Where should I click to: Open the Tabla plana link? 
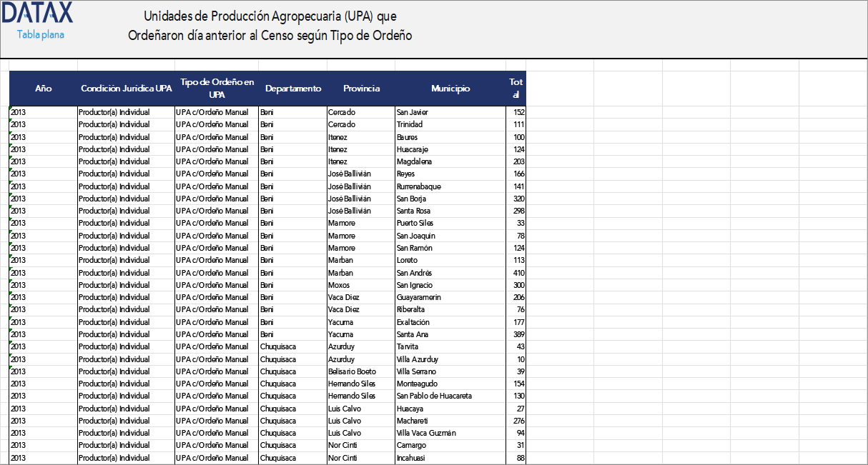(x=41, y=34)
